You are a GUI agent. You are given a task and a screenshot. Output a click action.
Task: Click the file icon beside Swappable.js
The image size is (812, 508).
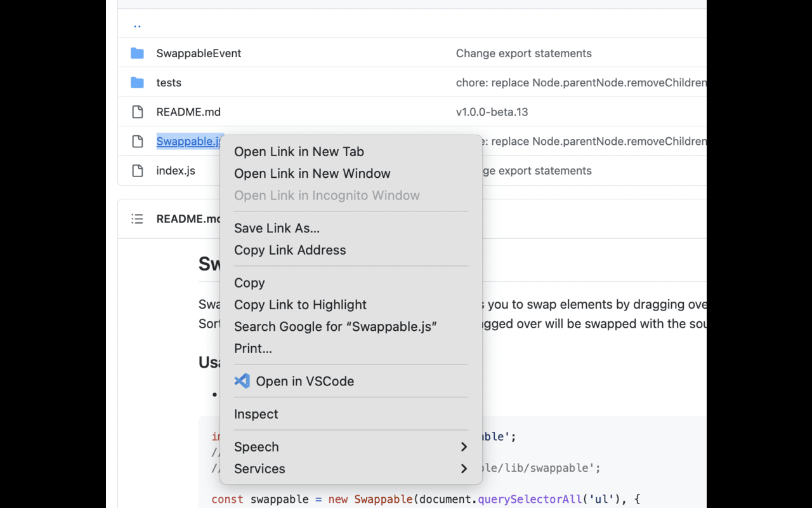click(x=138, y=141)
